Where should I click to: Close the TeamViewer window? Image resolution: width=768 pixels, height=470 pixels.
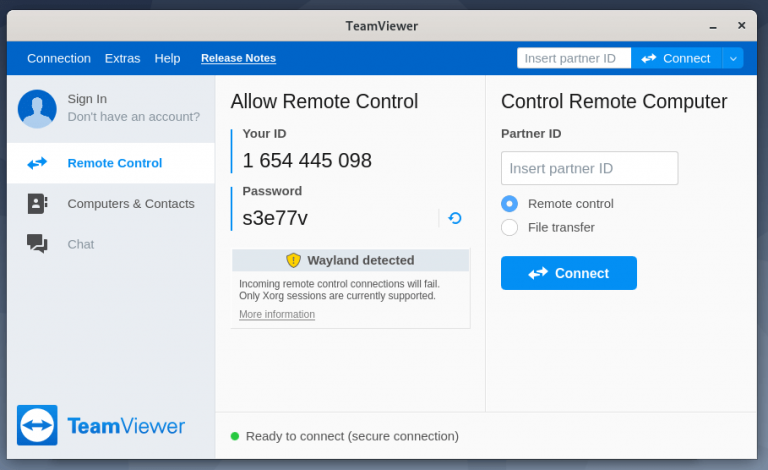click(x=742, y=25)
